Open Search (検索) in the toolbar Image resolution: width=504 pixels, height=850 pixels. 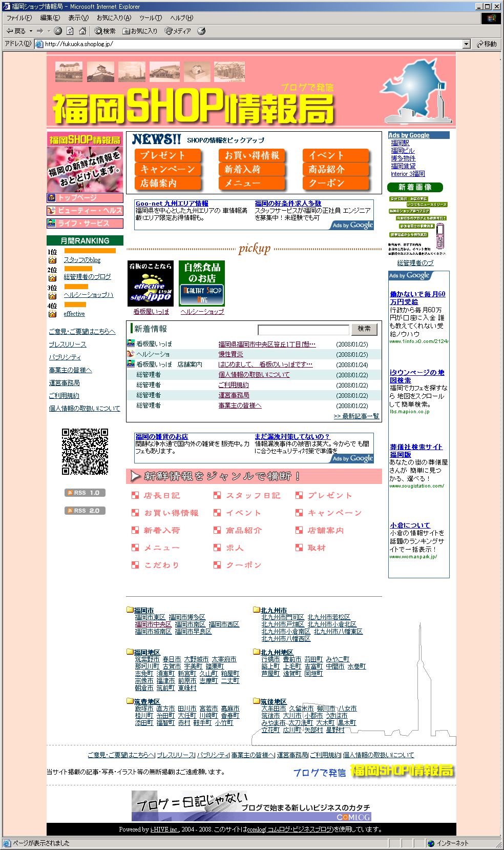pyautogui.click(x=105, y=31)
